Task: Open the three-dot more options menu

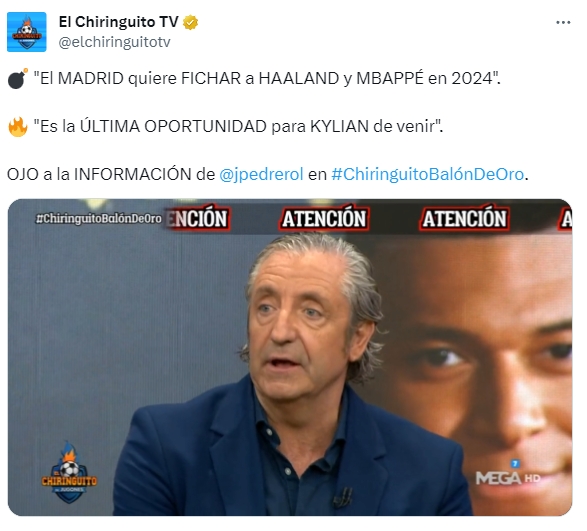Action: point(563,23)
